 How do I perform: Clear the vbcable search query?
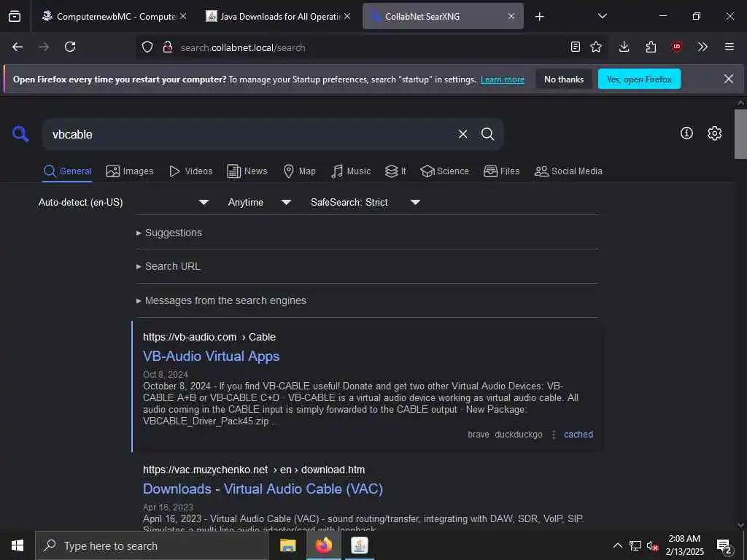[462, 134]
